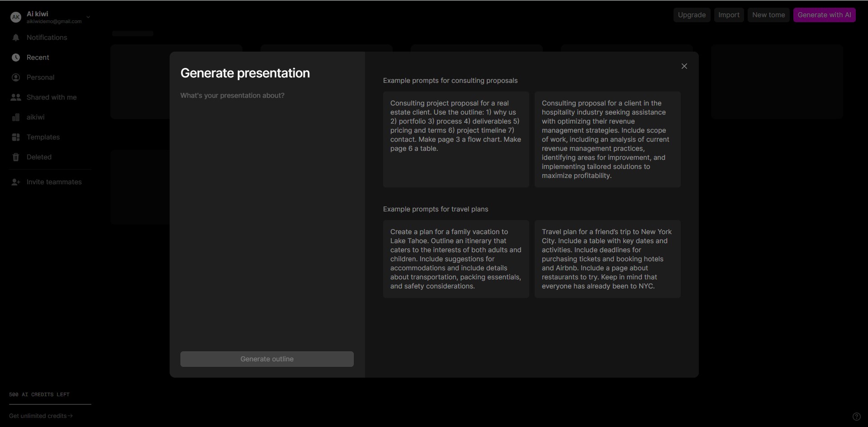Image resolution: width=868 pixels, height=427 pixels.
Task: Open the help question mark icon
Action: [856, 417]
